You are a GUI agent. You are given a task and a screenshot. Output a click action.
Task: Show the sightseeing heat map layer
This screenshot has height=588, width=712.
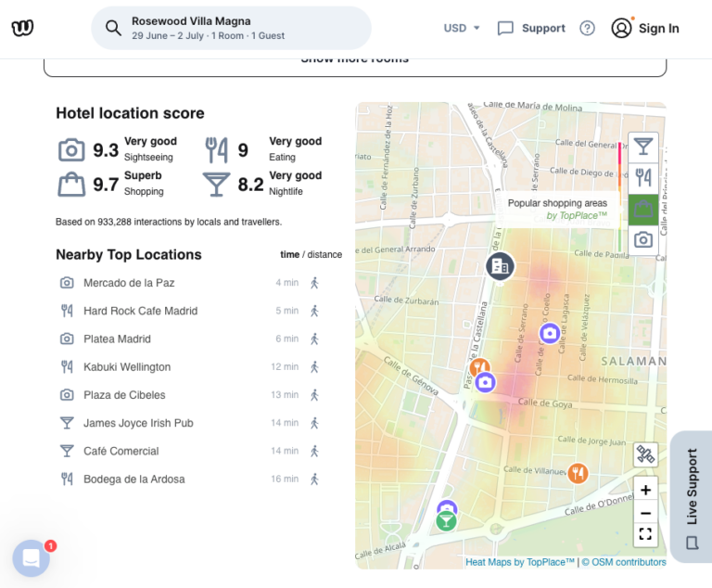click(x=643, y=240)
